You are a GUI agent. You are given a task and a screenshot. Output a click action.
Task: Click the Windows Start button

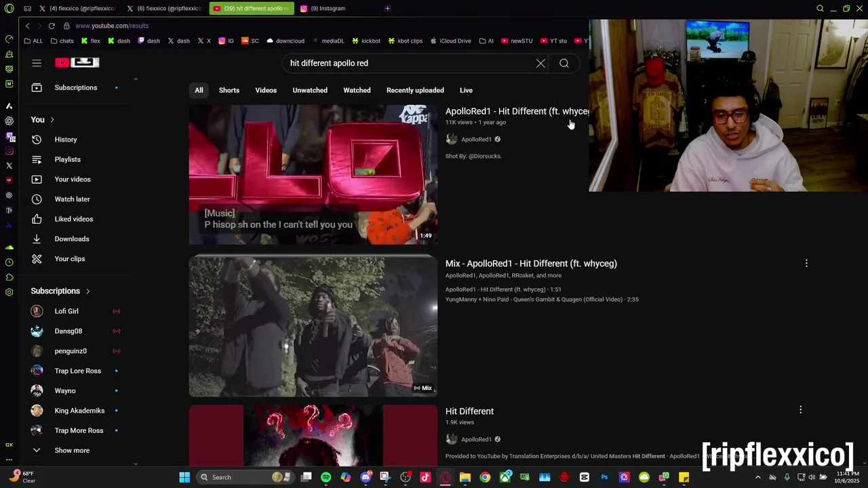pos(184,477)
